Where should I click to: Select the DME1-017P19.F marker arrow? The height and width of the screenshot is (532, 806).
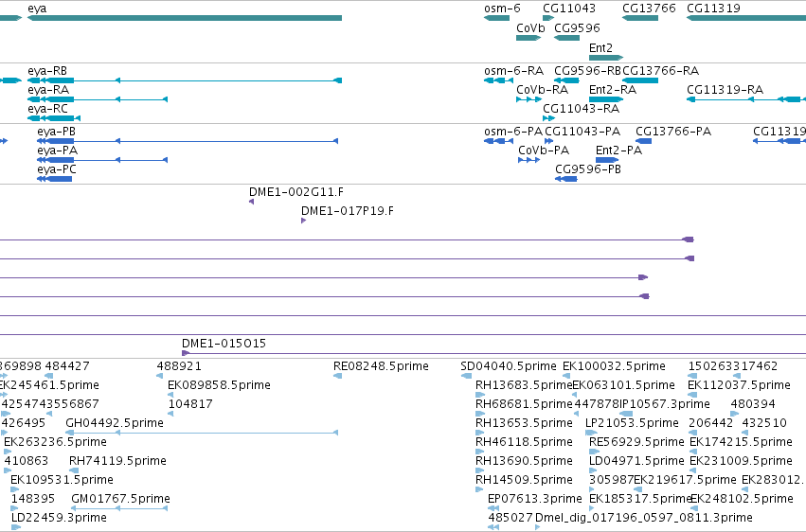pyautogui.click(x=303, y=221)
